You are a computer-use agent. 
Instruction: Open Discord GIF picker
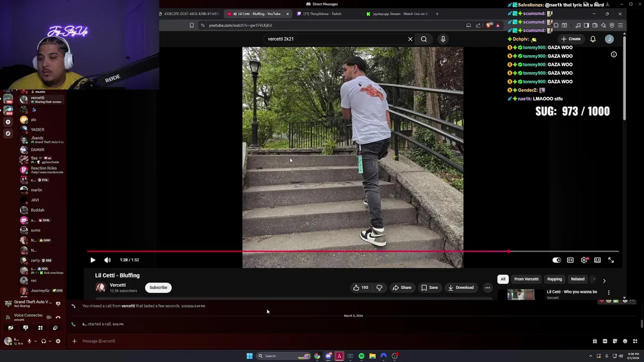coord(605,341)
